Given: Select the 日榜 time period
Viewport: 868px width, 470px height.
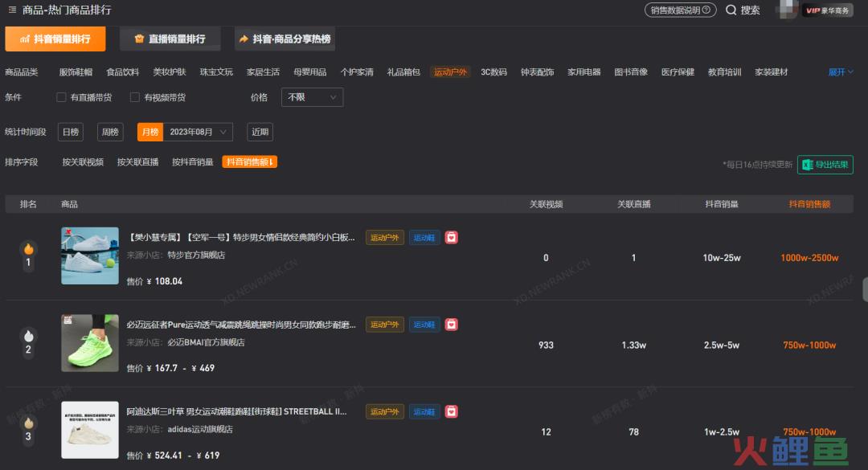Looking at the screenshot, I should pos(71,132).
